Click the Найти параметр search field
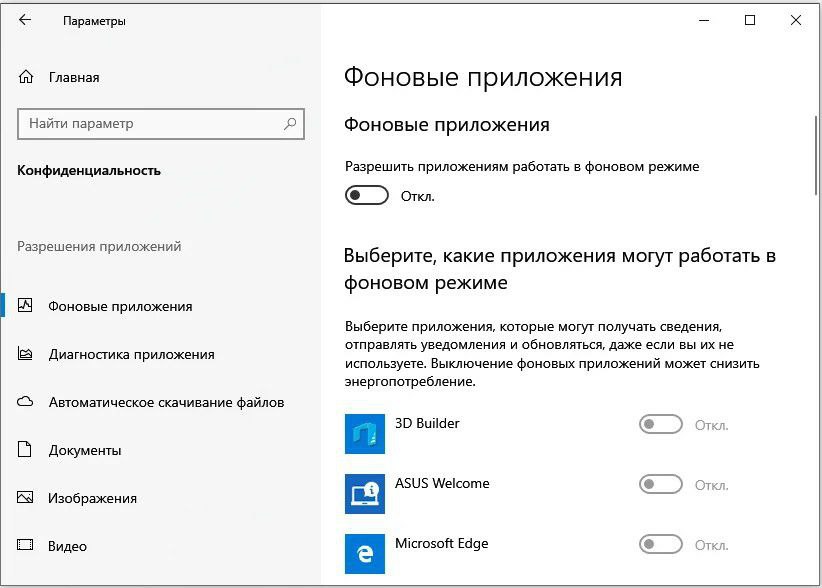The width and height of the screenshot is (822, 588). (x=161, y=124)
